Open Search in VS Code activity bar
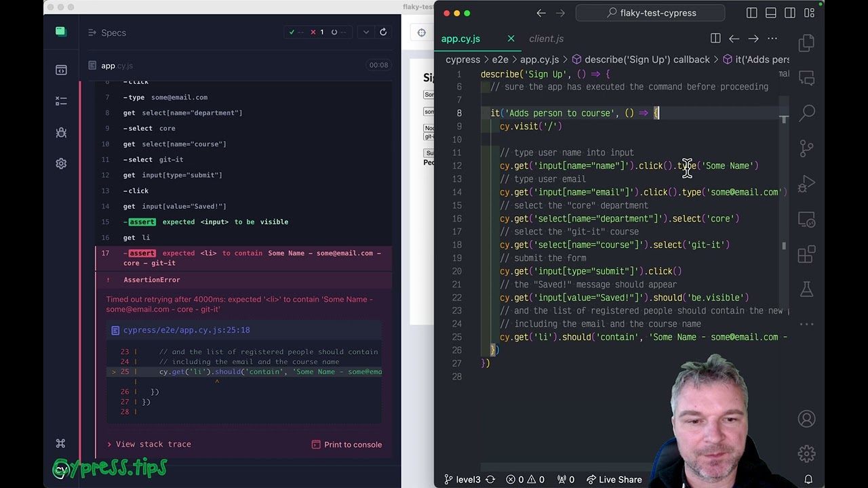 point(806,112)
